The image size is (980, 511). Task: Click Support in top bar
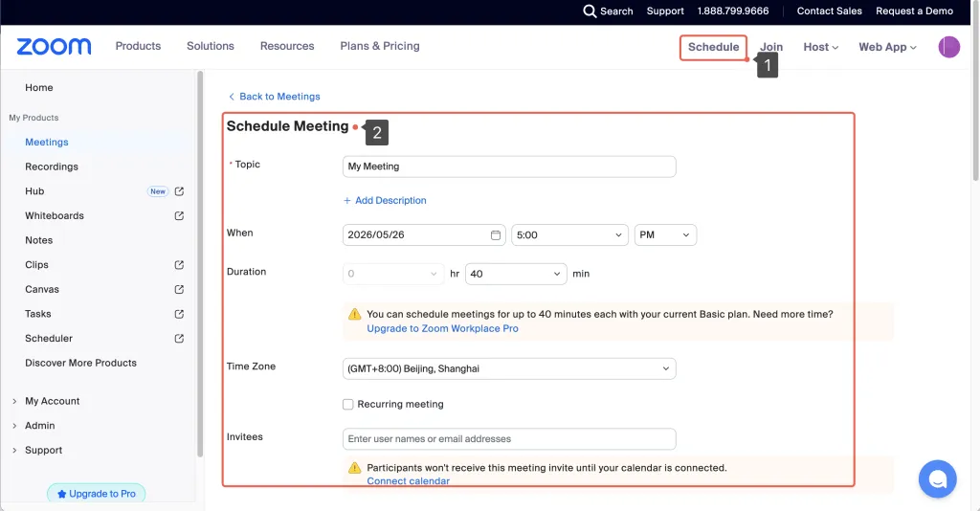pyautogui.click(x=665, y=11)
